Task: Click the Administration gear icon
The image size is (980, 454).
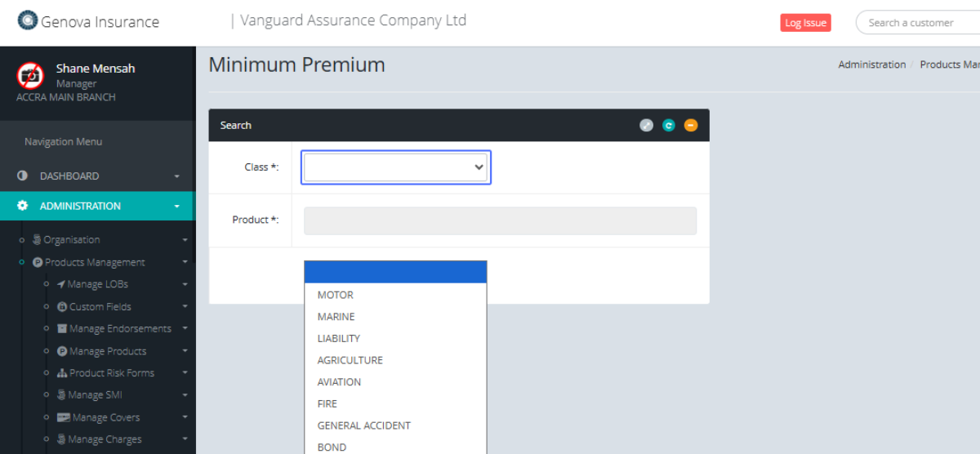Action: tap(23, 206)
